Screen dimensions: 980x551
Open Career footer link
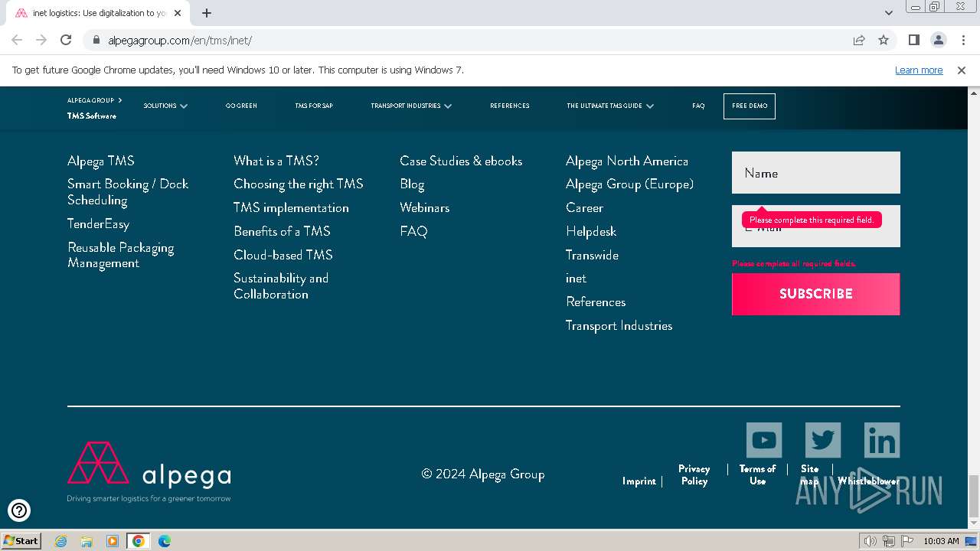[x=584, y=207]
